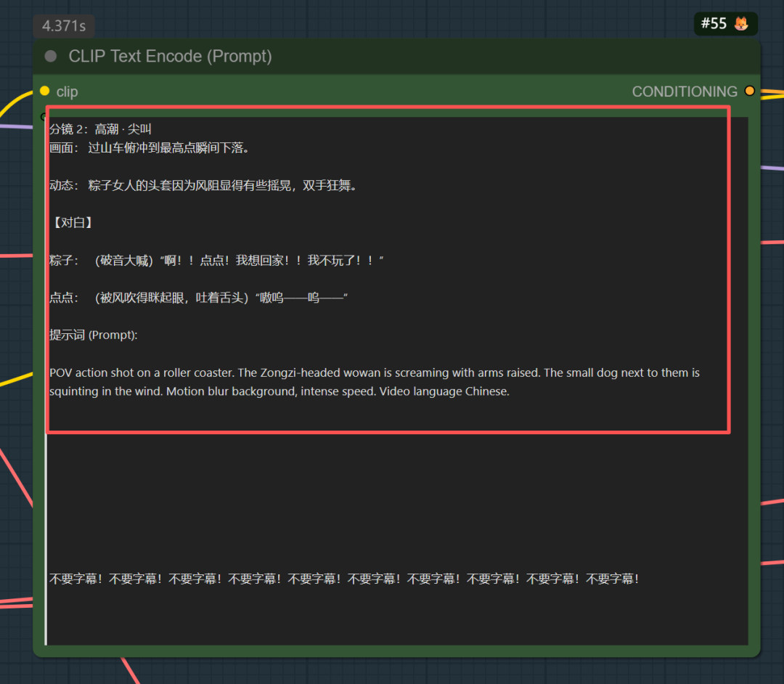Click the repeated '不要字幕！' line

pos(344,579)
